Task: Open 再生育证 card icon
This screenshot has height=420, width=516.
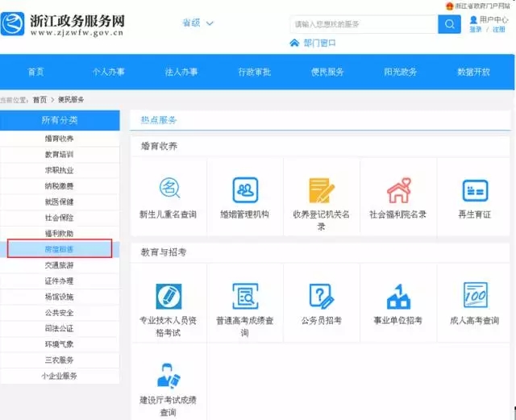Action: 475,190
